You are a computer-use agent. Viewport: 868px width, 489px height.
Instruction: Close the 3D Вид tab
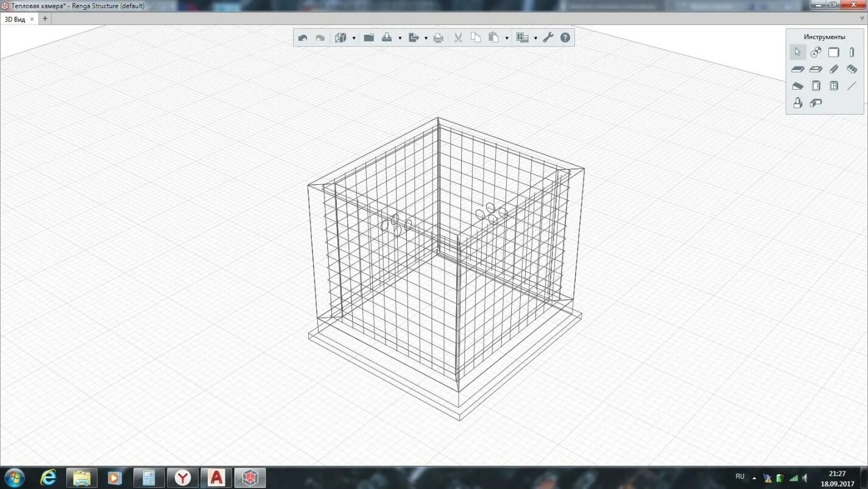click(32, 19)
